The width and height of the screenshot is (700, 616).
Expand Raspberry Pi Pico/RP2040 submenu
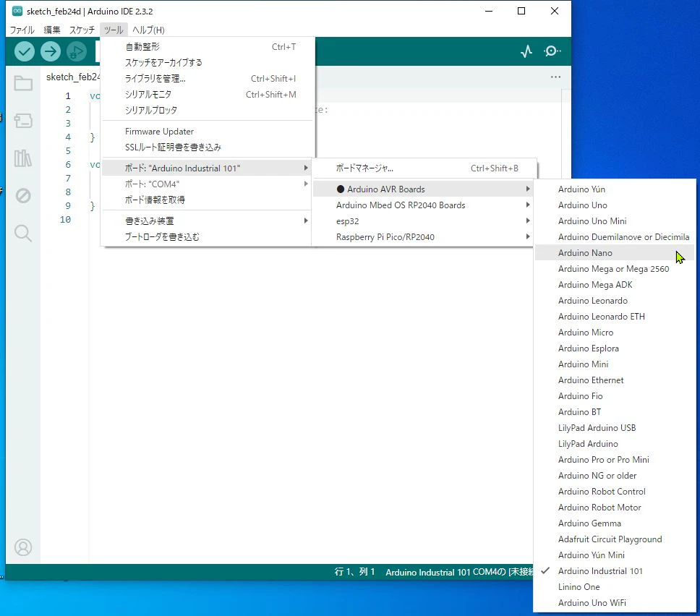pos(423,237)
